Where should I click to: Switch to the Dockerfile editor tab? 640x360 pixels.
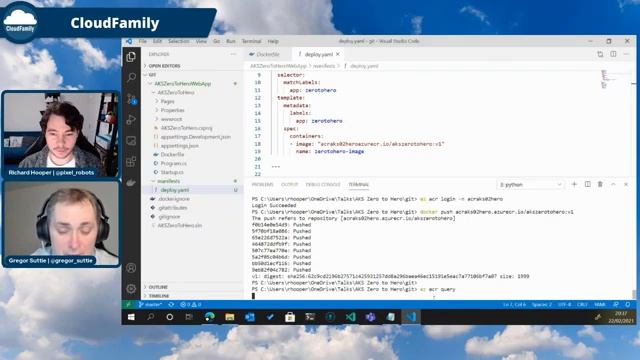[x=268, y=54]
